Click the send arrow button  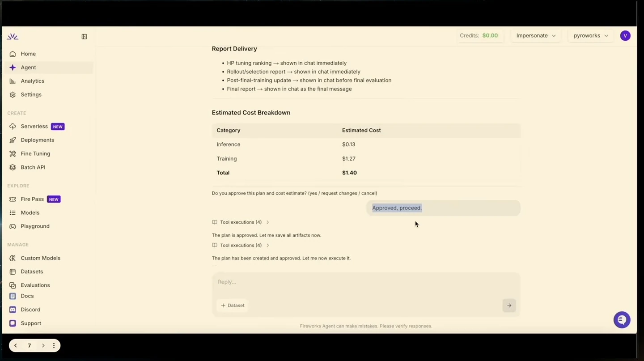tap(509, 306)
